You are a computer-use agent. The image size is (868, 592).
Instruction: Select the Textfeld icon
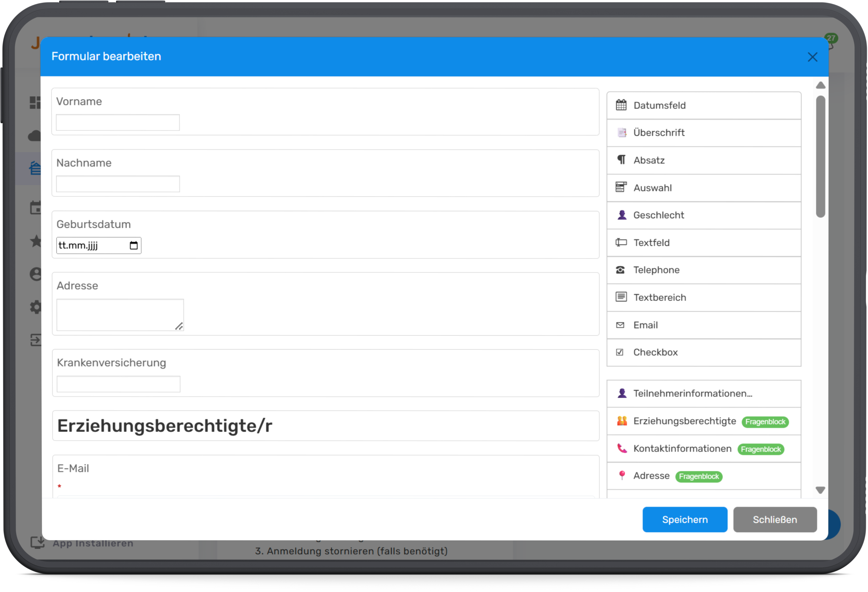(621, 242)
